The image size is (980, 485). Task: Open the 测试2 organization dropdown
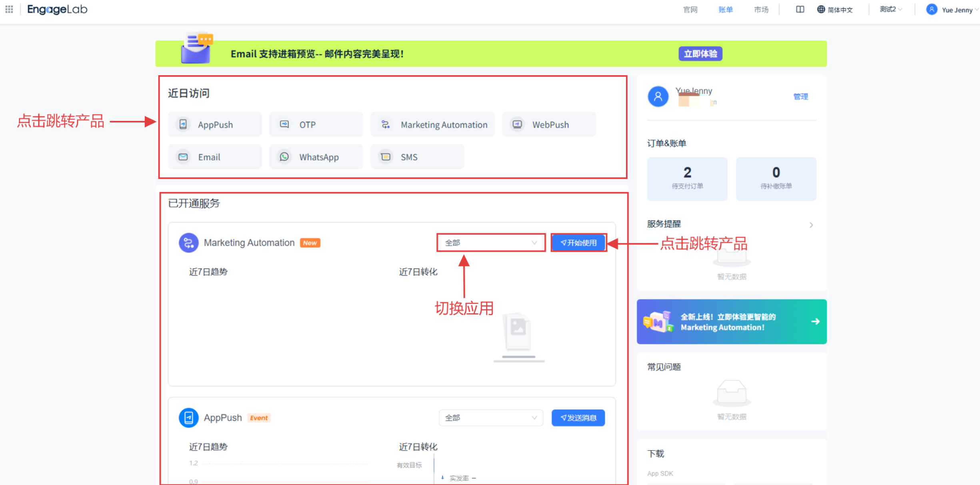pyautogui.click(x=890, y=9)
